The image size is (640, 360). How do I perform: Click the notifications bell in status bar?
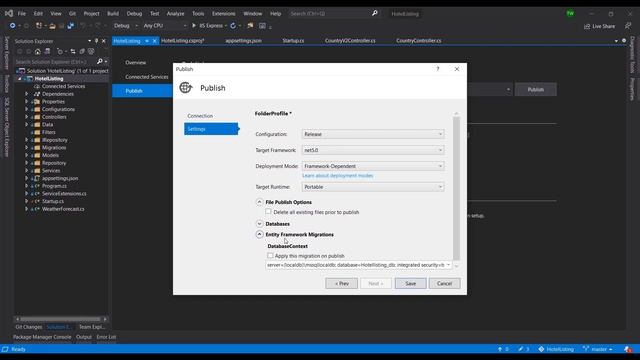point(628,349)
